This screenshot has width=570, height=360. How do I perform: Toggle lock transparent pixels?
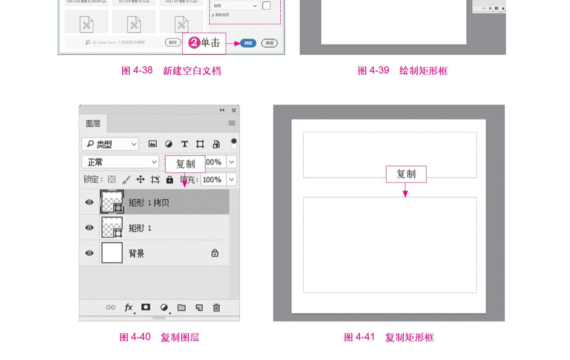(x=112, y=179)
